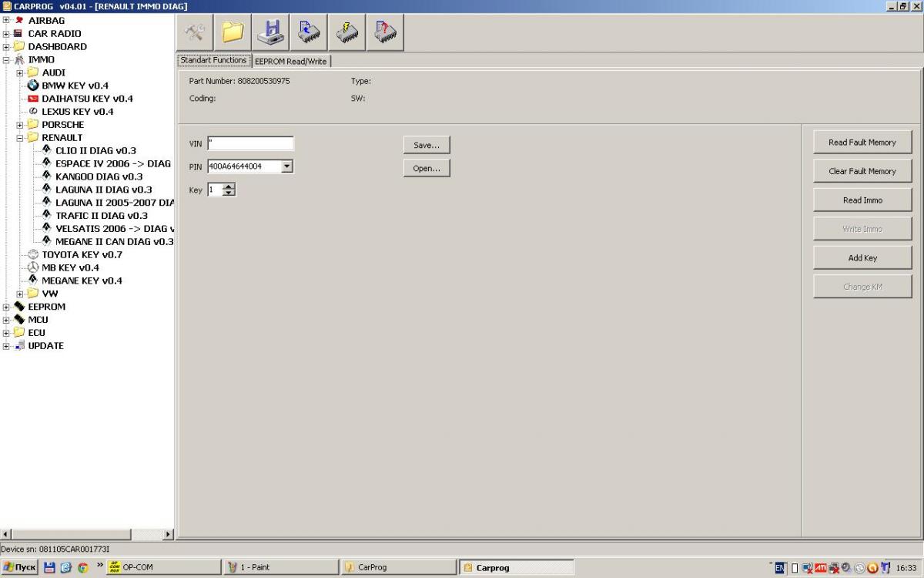The image size is (924, 578).
Task: Expand the DASHBOARD tree node
Action: [6, 47]
